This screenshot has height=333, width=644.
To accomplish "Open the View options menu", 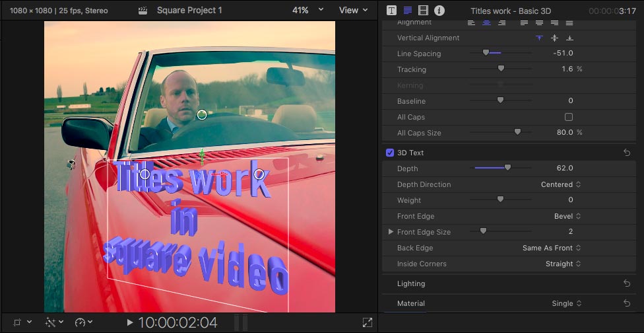I will coord(353,11).
